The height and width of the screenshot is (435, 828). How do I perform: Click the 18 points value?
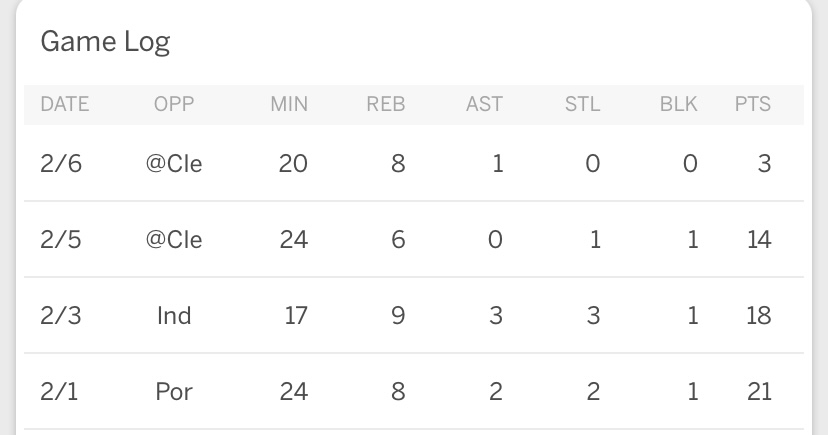(758, 315)
